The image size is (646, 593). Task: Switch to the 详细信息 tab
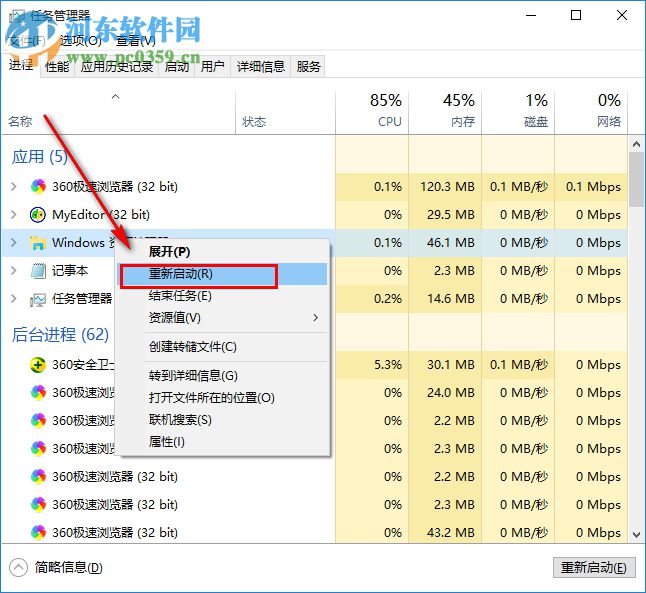[x=261, y=66]
